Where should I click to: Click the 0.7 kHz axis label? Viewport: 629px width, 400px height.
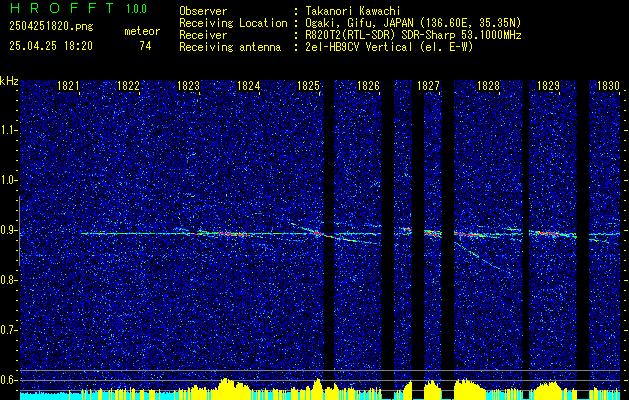point(8,330)
